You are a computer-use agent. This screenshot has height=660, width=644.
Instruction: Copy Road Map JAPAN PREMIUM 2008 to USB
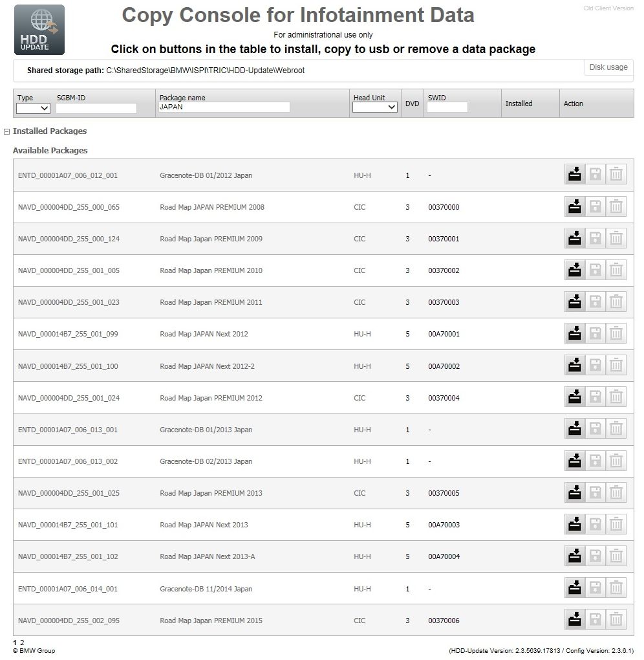[596, 206]
